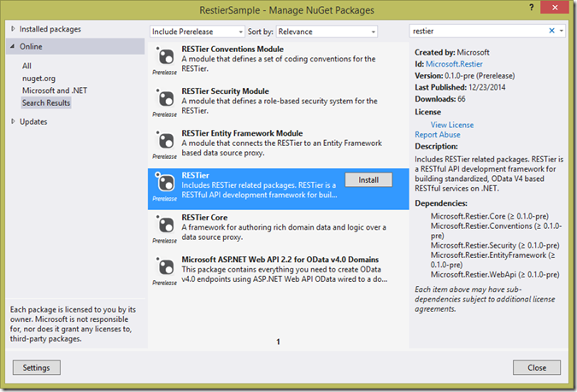Click the Prerelease label under RESTier Conventions
Image resolution: width=577 pixels, height=392 pixels.
coord(165,73)
